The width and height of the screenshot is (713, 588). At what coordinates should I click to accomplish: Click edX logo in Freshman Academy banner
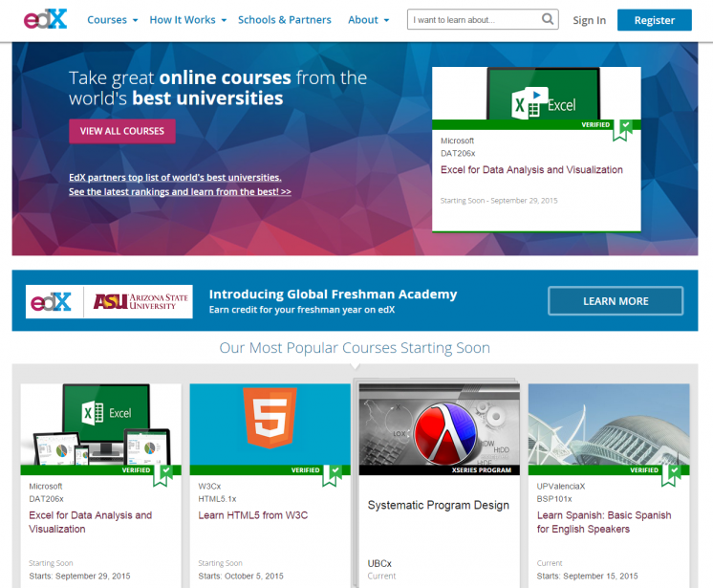pos(51,301)
